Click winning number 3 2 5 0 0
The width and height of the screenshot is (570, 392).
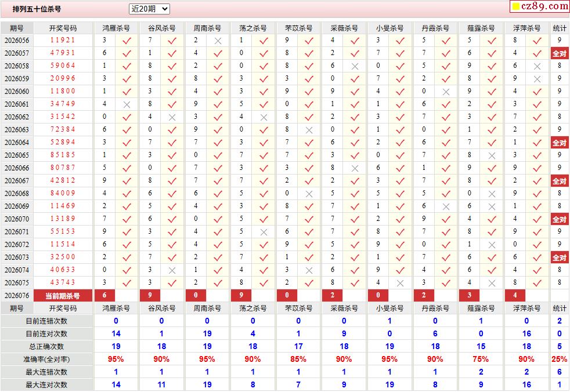tap(63, 257)
